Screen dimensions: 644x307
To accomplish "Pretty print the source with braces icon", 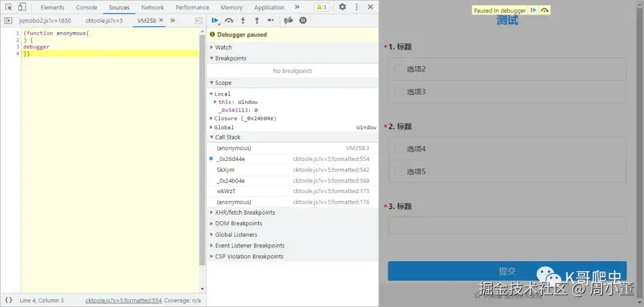I will click(x=8, y=300).
